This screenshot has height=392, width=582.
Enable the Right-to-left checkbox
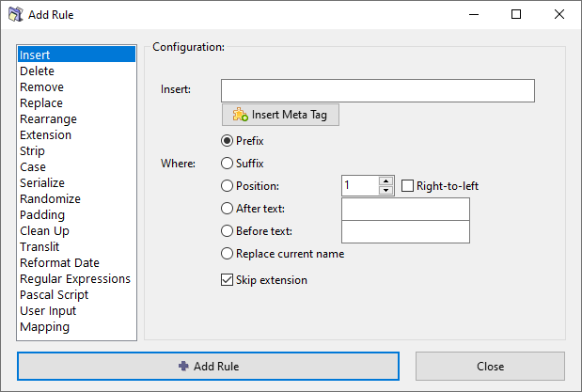coord(440,185)
